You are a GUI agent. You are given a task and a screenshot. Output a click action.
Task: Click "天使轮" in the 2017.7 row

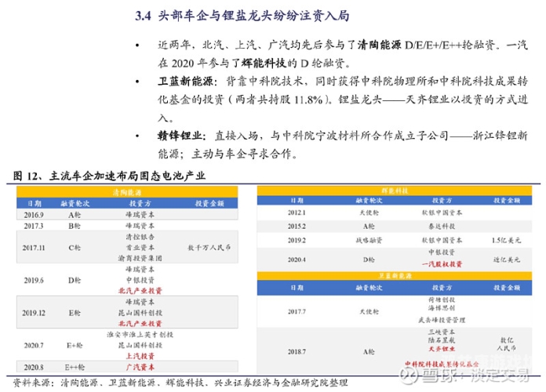[x=369, y=311]
